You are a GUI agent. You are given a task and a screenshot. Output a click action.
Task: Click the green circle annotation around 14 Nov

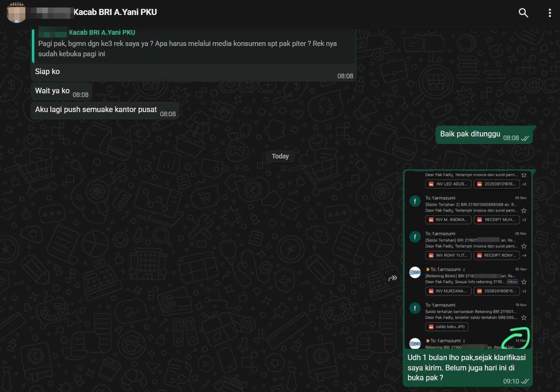[515, 338]
